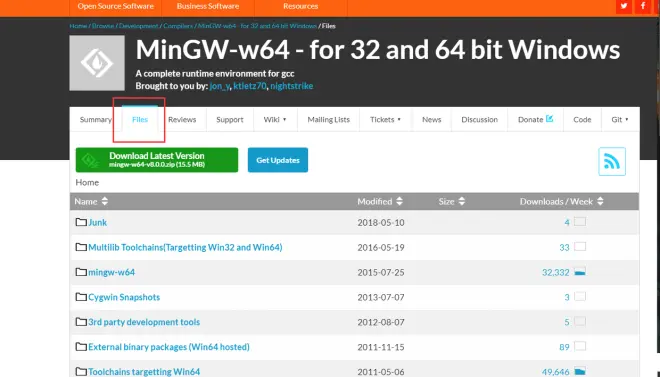Viewport: 660px width, 377px height.
Task: Open the Reviews tab
Action: pyautogui.click(x=182, y=119)
